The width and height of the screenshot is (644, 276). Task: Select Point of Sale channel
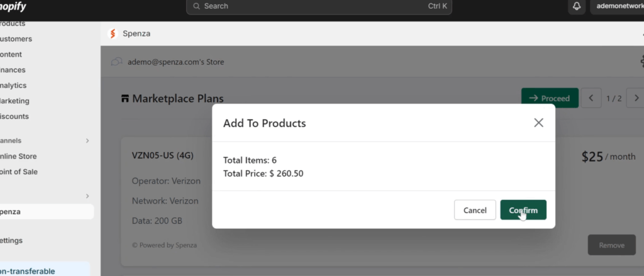pos(18,172)
